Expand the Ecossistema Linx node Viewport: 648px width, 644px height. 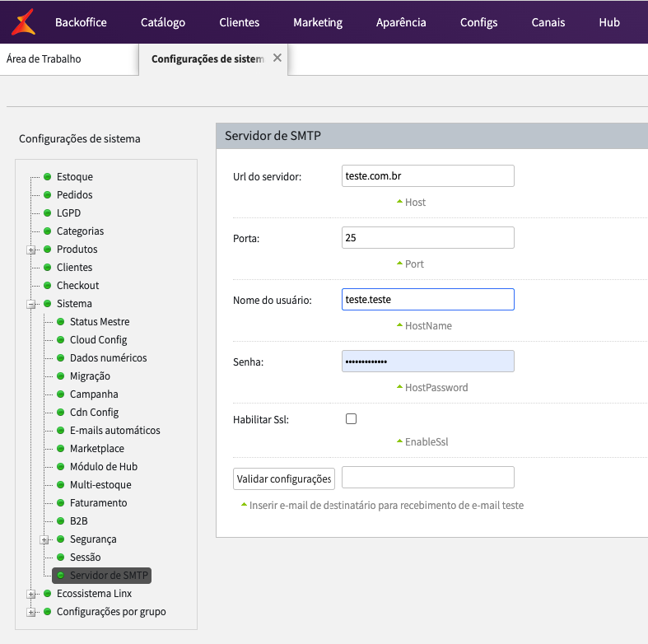(x=31, y=594)
